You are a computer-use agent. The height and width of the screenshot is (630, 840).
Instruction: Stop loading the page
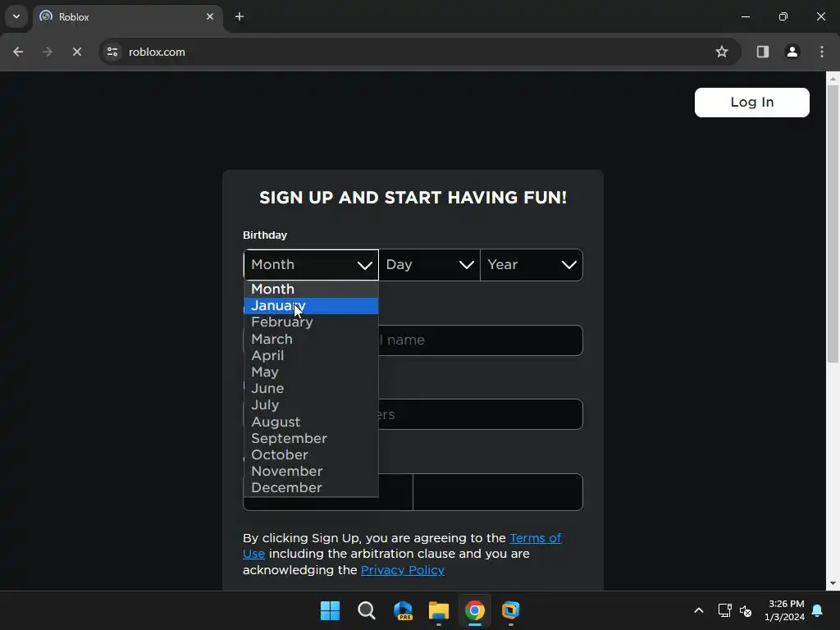click(76, 52)
